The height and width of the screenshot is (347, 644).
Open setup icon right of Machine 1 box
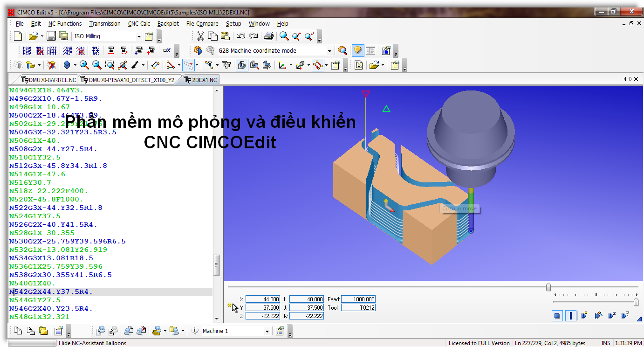coord(280,331)
